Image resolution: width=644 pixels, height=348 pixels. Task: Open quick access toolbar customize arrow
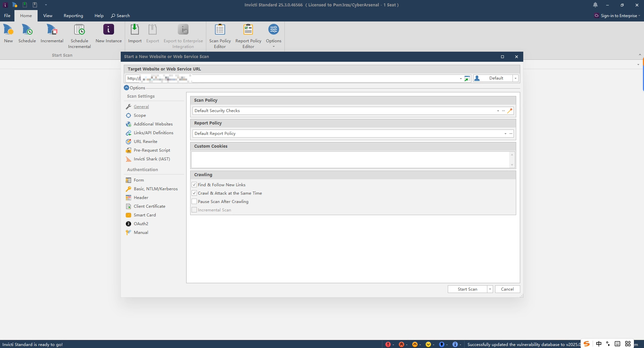[46, 5]
